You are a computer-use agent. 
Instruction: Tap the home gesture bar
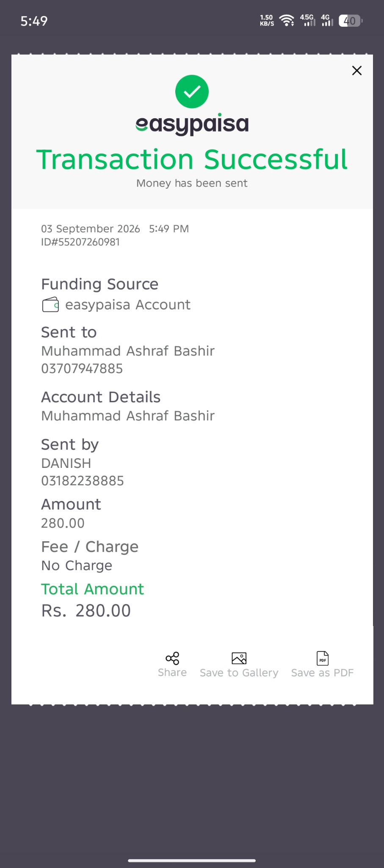click(x=192, y=860)
